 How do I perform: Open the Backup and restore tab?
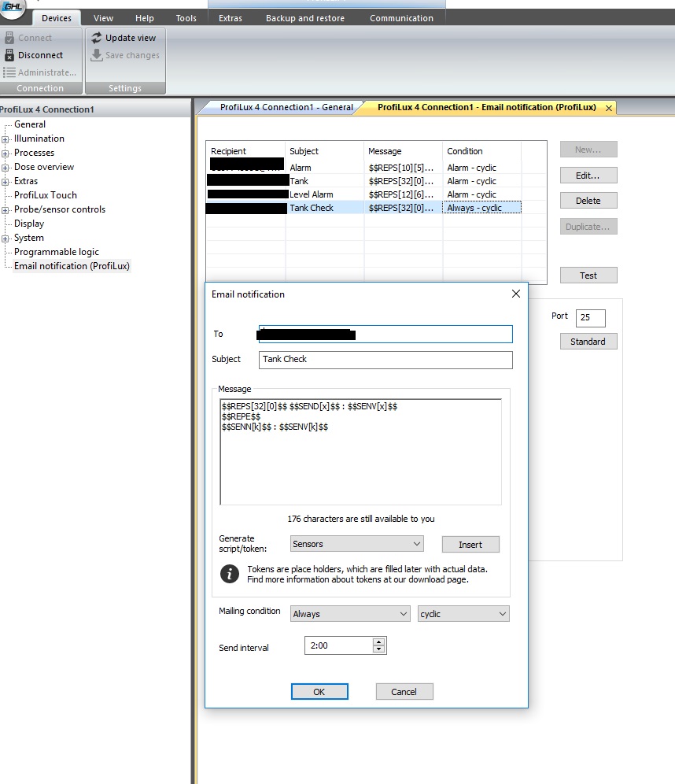tap(304, 18)
